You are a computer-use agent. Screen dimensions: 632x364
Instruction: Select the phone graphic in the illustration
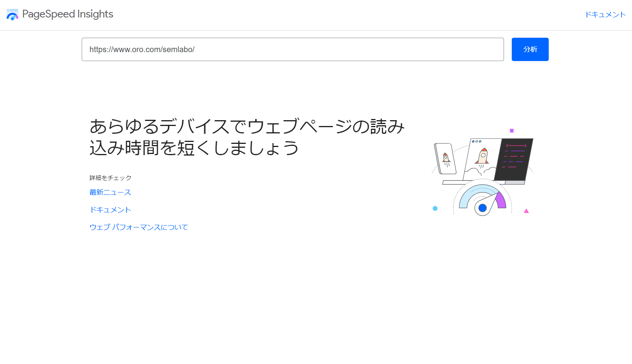click(445, 159)
